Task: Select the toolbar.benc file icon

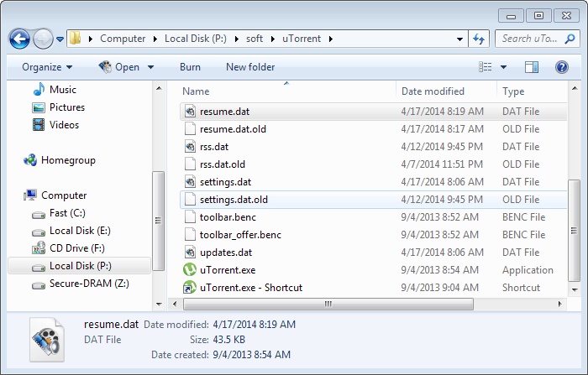Action: click(190, 217)
